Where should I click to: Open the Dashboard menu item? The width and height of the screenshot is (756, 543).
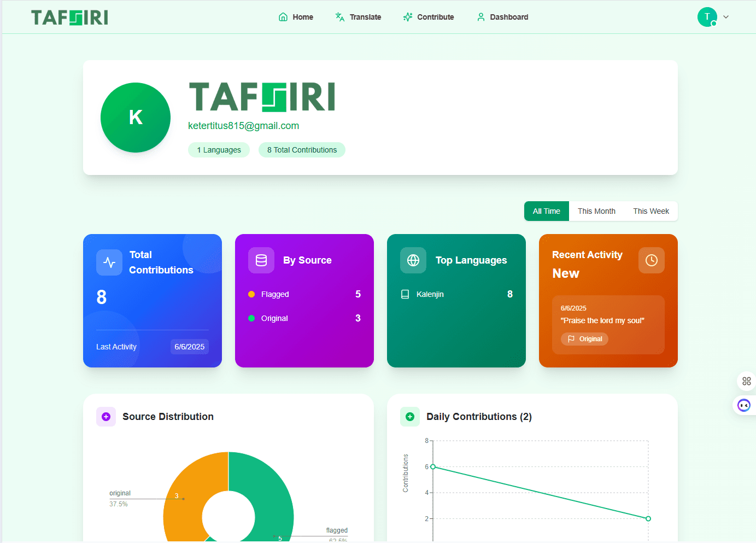[502, 17]
